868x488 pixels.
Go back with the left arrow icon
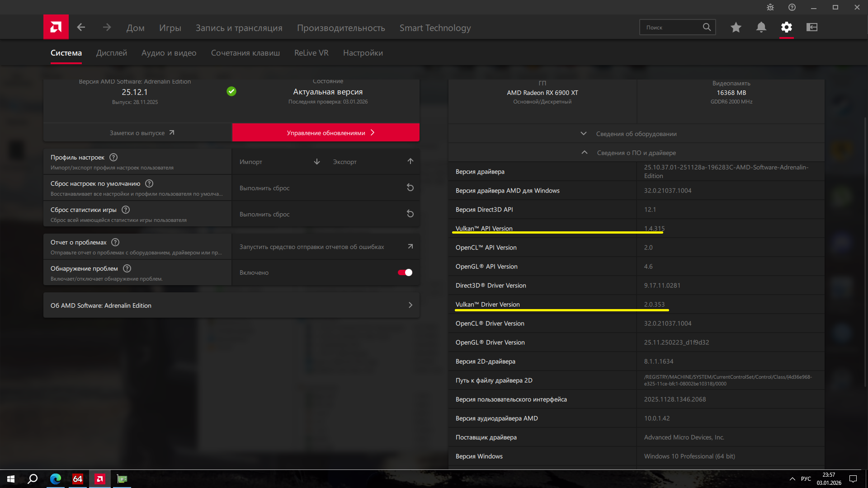pos(81,27)
